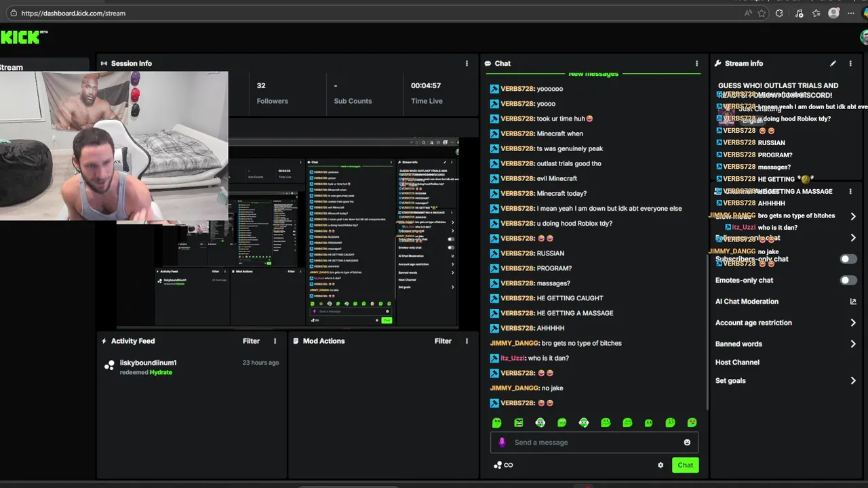Image resolution: width=868 pixels, height=488 pixels.
Task: Select the Stream sidebar item
Action: tap(44, 67)
